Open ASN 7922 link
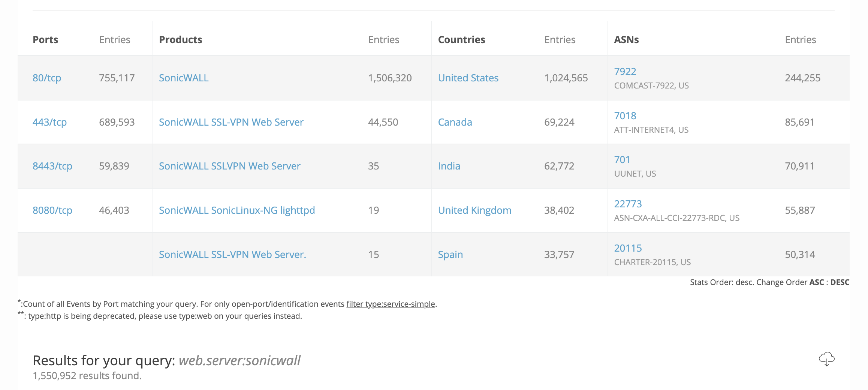The width and height of the screenshot is (868, 390). tap(625, 72)
